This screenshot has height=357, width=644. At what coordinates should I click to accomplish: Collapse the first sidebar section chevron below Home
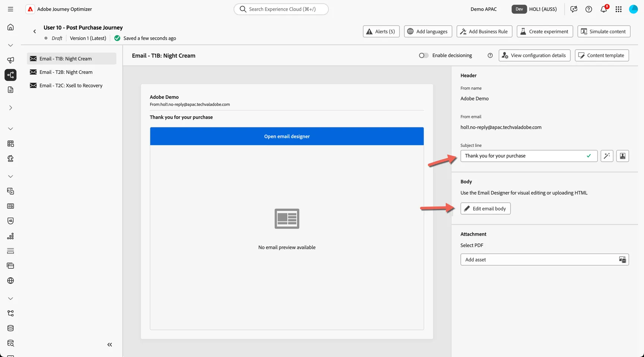[x=10, y=45]
